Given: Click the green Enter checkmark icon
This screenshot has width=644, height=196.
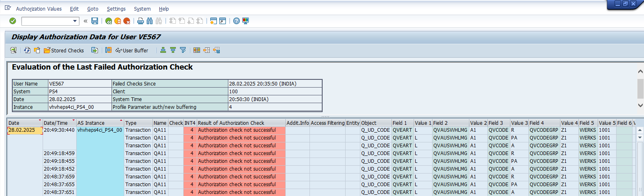Looking at the screenshot, I should click(13, 21).
